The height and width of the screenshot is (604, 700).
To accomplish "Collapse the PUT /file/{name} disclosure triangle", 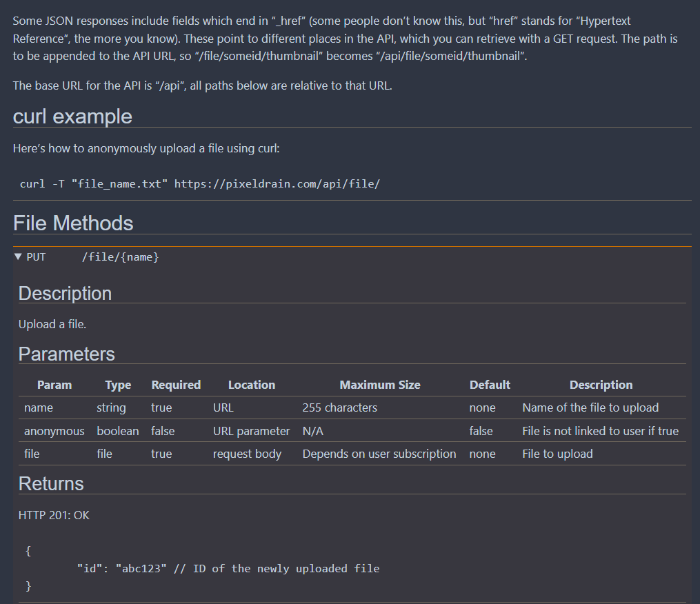I will point(18,257).
